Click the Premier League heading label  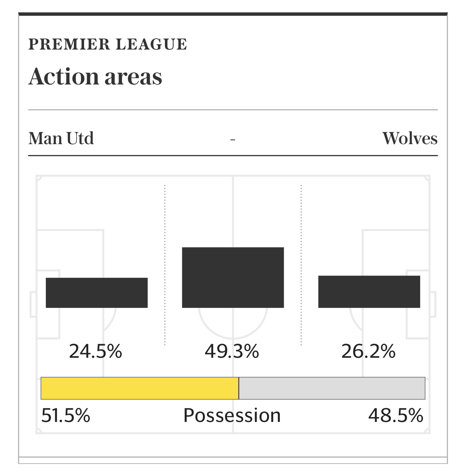tap(108, 44)
